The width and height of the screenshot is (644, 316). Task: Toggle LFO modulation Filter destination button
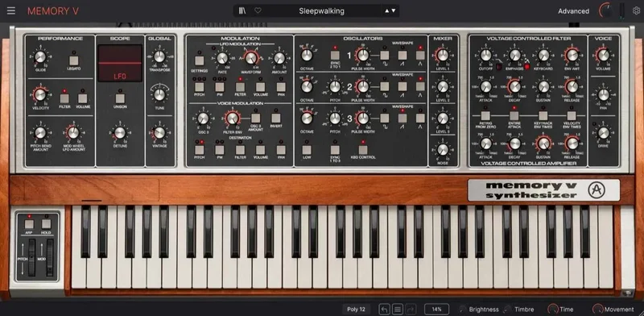[x=240, y=87]
